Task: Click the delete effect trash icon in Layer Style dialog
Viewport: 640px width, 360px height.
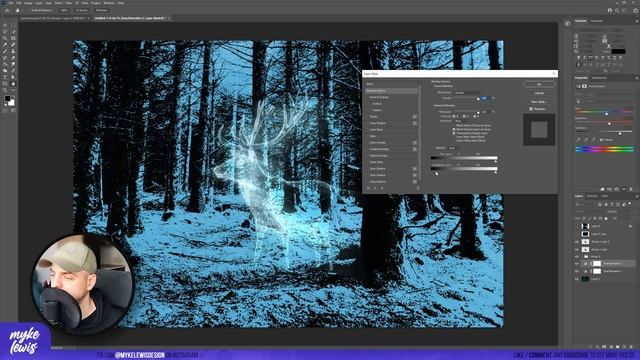Action: (417, 188)
